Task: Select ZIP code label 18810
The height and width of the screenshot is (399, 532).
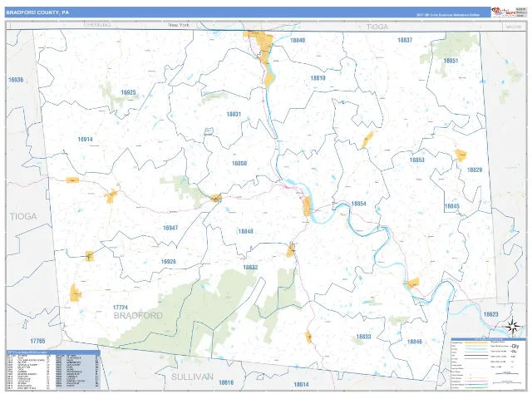Action: 318,78
